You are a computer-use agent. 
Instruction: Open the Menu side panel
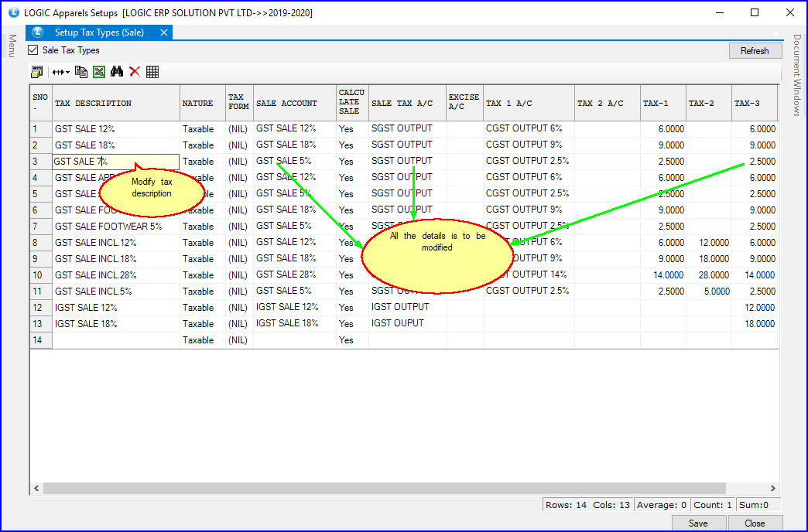pos(12,46)
